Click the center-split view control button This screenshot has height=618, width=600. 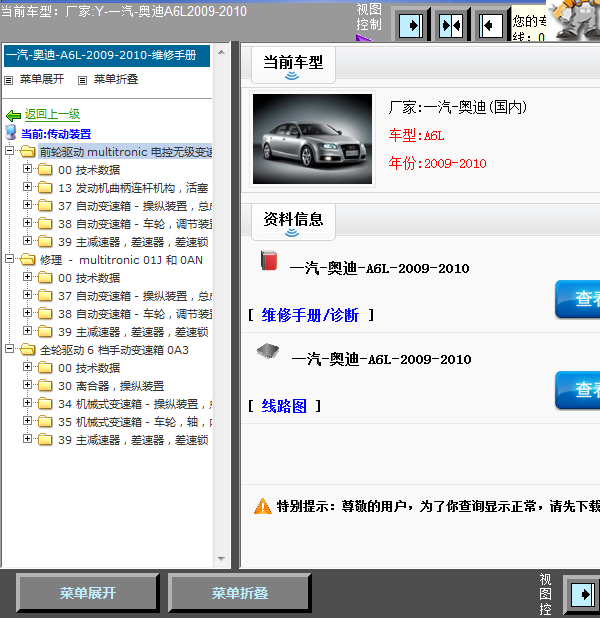click(x=451, y=25)
